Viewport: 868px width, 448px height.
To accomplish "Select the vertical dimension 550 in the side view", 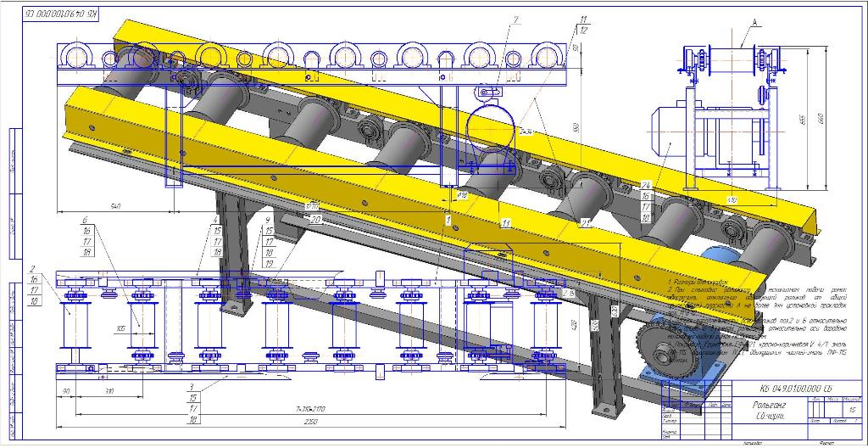I will pos(576,129).
